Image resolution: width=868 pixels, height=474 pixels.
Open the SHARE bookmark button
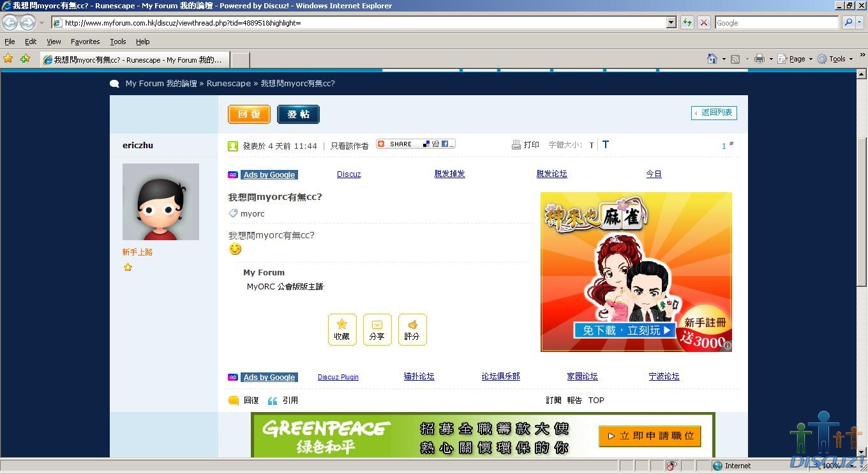(415, 144)
